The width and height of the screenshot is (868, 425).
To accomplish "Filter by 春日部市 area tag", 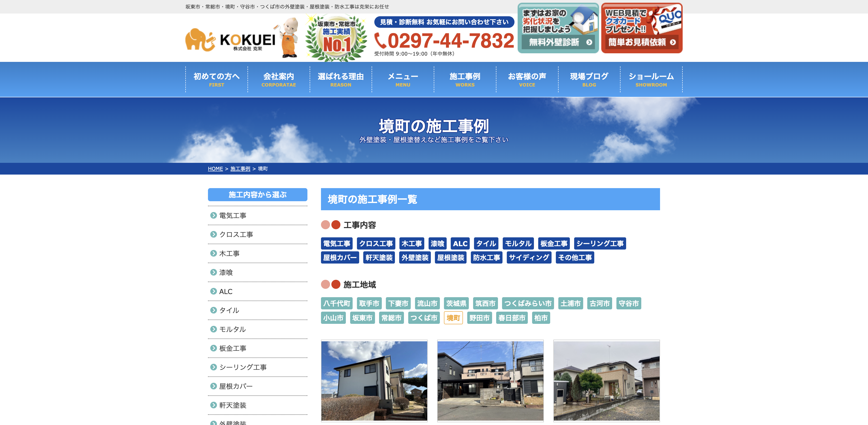I will pyautogui.click(x=512, y=318).
